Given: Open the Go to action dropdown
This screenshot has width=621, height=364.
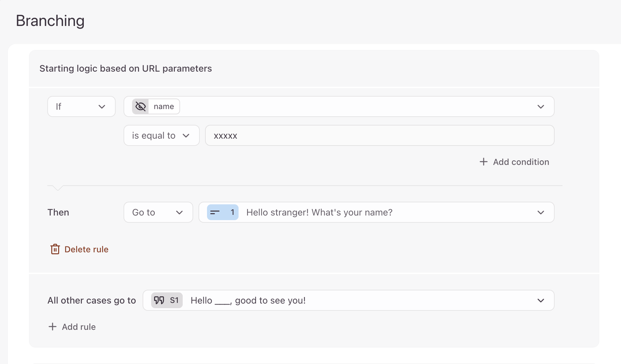Looking at the screenshot, I should (158, 212).
